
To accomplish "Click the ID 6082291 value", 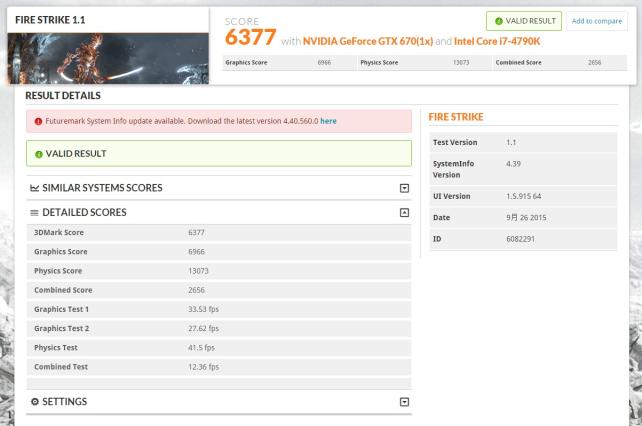I will pos(520,239).
